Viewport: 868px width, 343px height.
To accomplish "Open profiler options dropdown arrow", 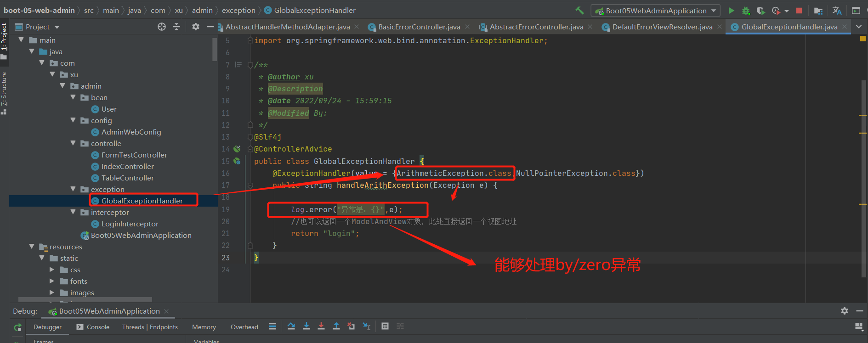I will (787, 11).
